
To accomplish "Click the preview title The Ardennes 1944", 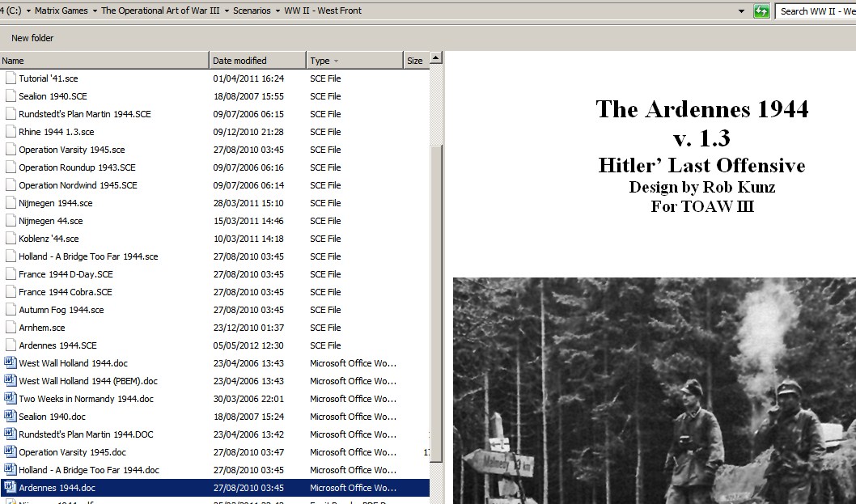I will (702, 108).
